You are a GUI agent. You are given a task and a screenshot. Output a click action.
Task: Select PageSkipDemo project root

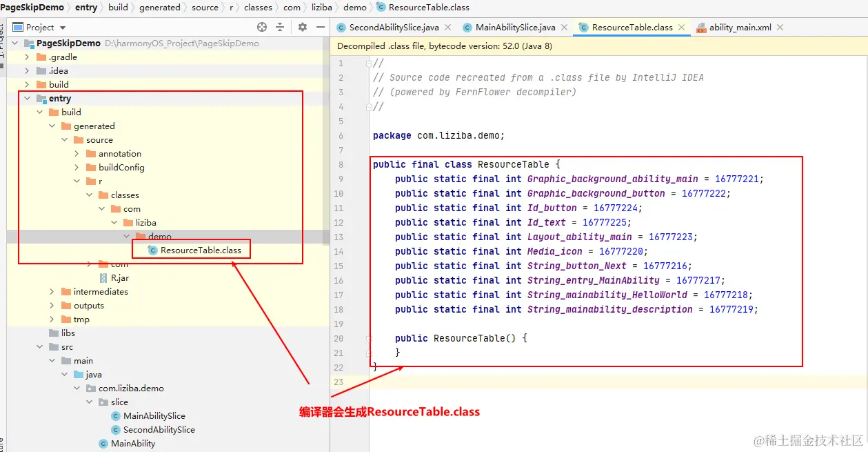point(68,43)
